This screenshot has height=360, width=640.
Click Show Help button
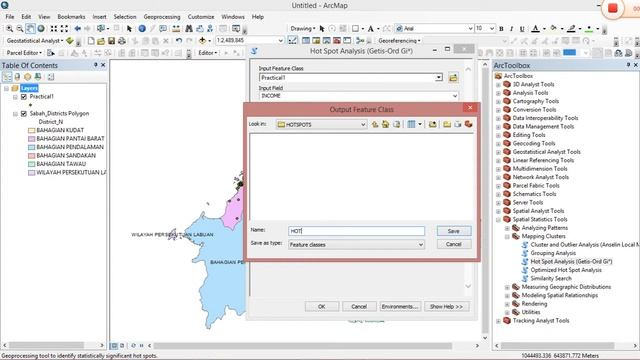click(447, 307)
